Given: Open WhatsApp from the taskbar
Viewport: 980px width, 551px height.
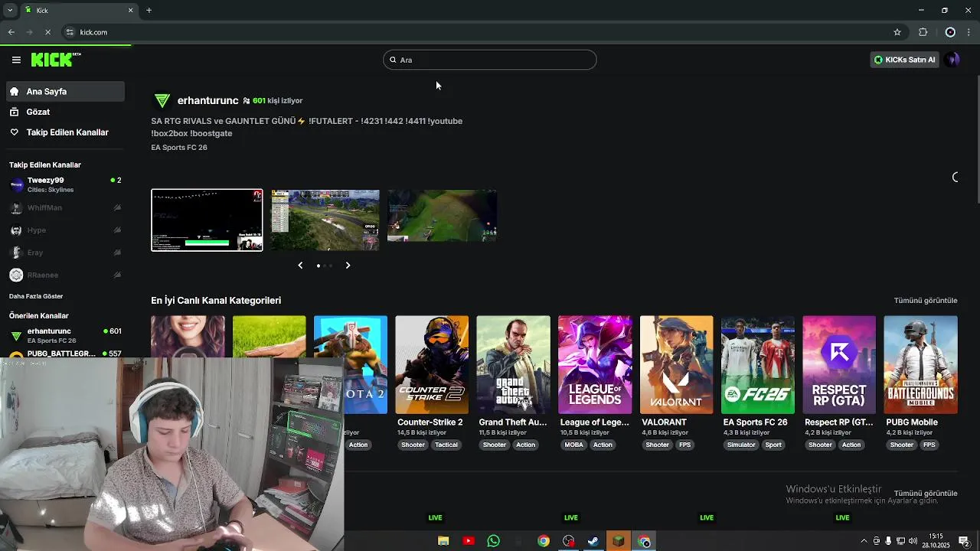Looking at the screenshot, I should pos(494,541).
